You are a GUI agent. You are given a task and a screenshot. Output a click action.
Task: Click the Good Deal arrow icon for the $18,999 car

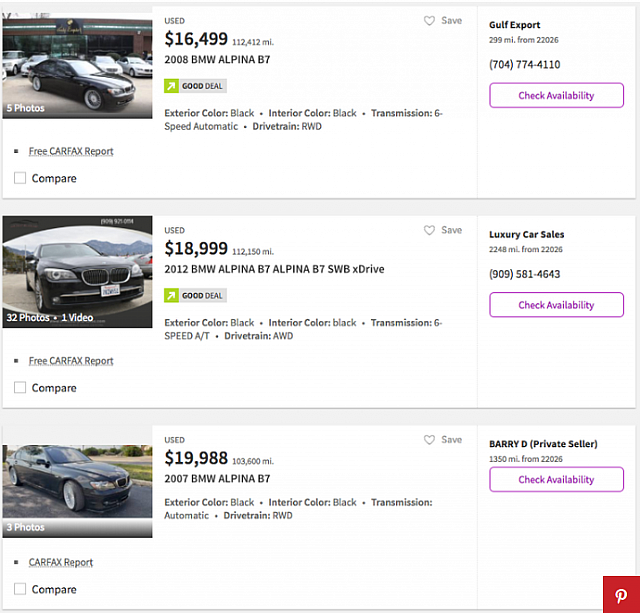(171, 296)
